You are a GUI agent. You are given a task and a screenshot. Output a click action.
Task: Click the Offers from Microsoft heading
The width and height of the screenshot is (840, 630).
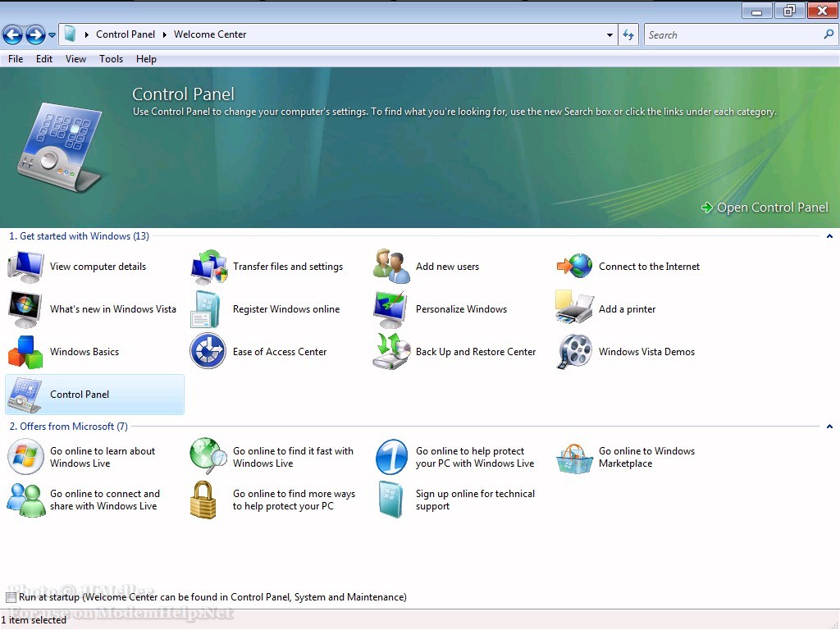69,427
